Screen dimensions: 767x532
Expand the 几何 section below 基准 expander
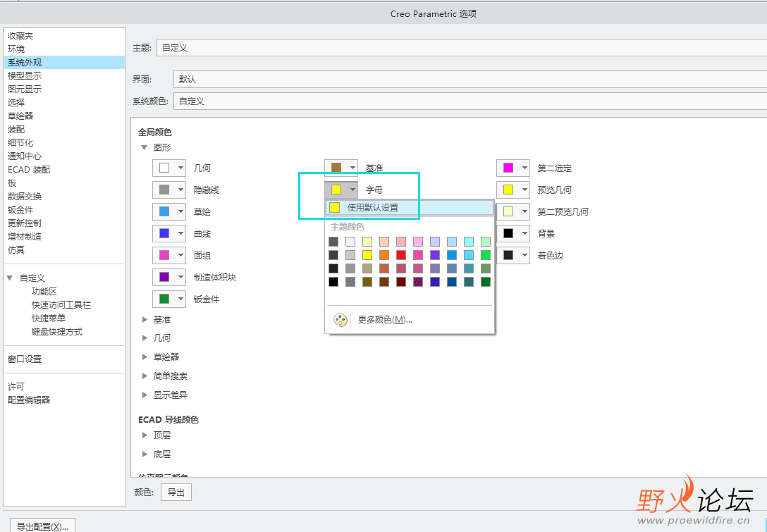coord(145,338)
